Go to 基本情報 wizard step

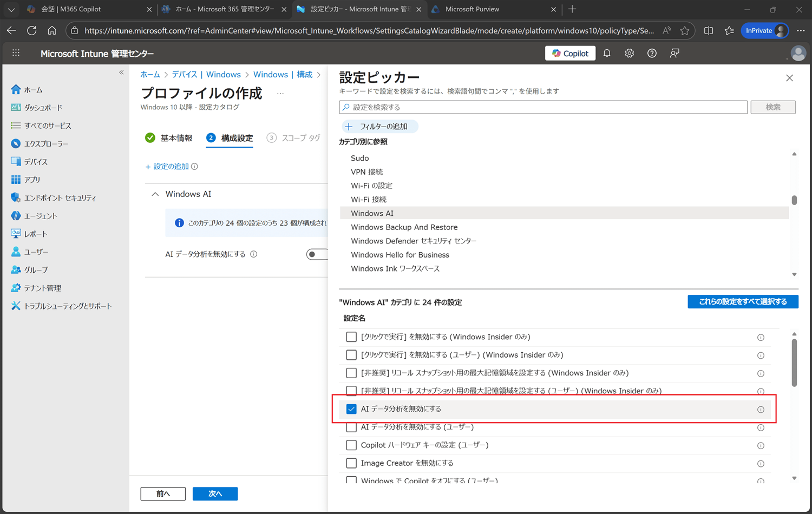169,138
